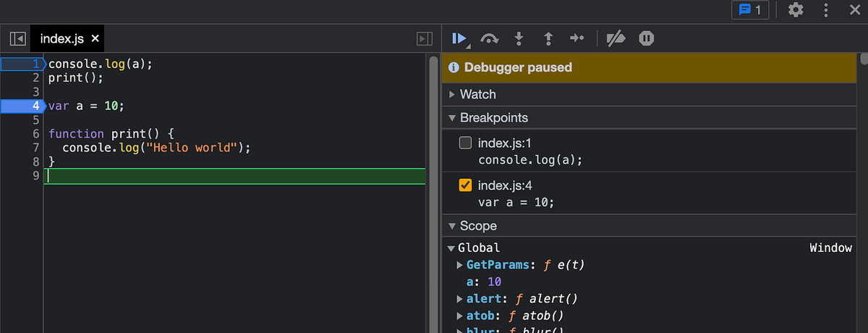Viewport: 868px width, 333px height.
Task: Click the line 4 gutter breakpoint marker
Action: tap(22, 106)
